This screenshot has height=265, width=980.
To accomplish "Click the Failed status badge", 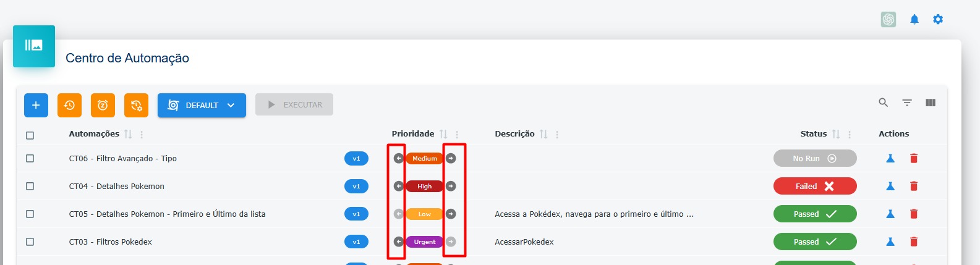I will click(815, 186).
